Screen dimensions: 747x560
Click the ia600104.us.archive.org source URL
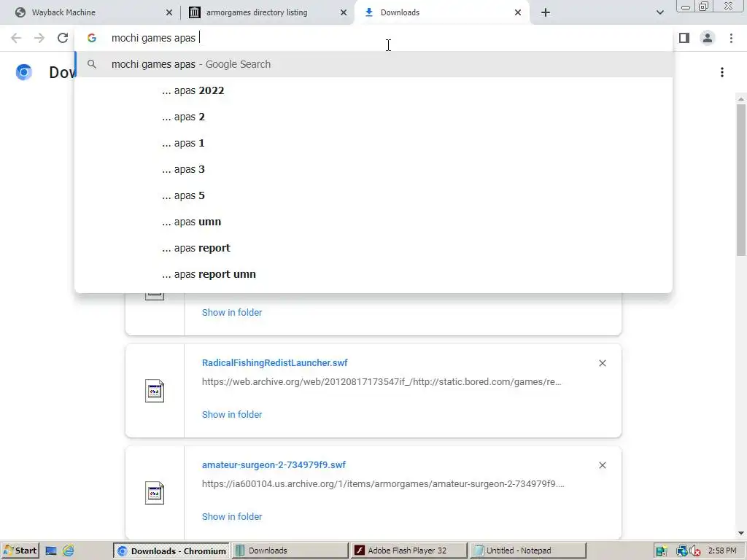[x=383, y=484]
